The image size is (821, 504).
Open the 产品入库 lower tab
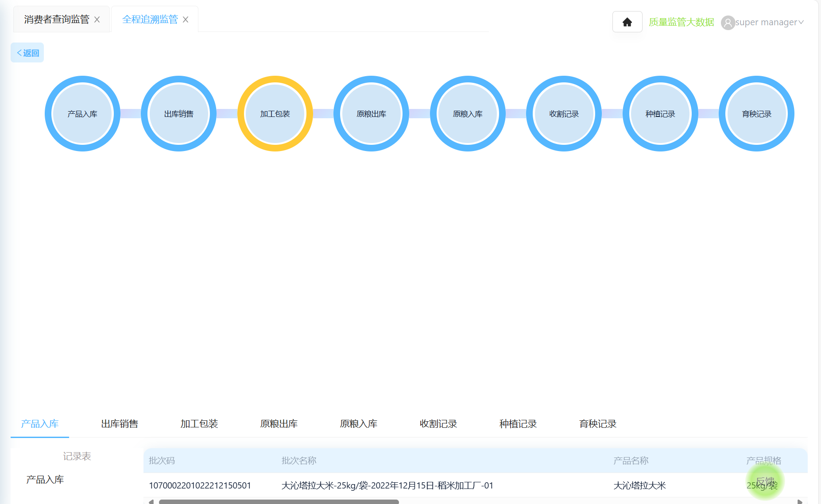(x=40, y=424)
